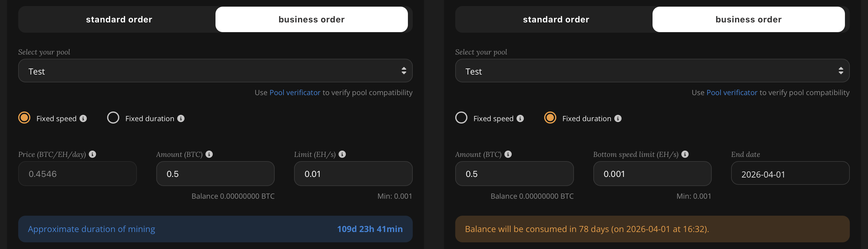Switch to standard order tab on left form
The image size is (868, 249).
tap(119, 19)
